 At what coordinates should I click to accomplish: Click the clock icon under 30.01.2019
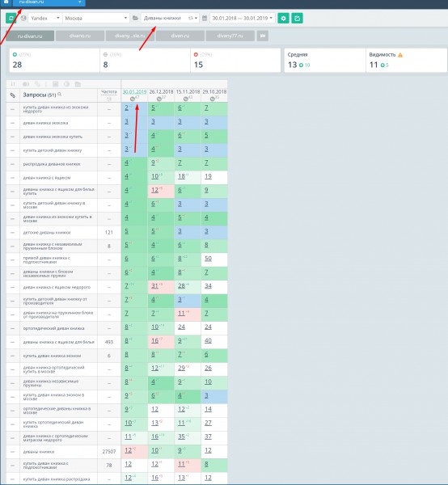pos(133,99)
